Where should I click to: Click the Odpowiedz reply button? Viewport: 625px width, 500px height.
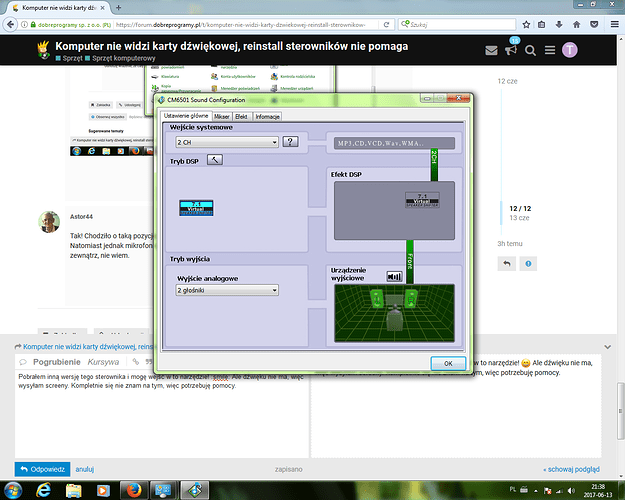click(42, 469)
